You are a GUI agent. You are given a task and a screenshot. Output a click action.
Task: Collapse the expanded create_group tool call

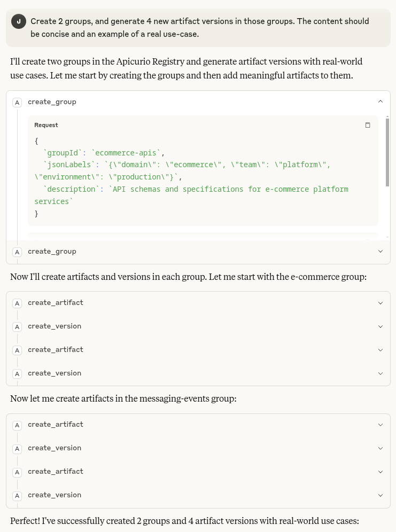(x=381, y=101)
